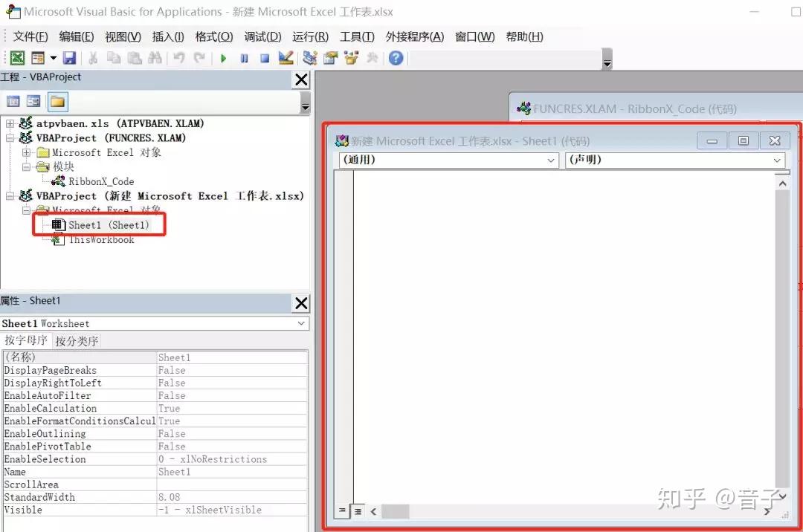
Task: Expand FUNCRES Microsoft Excel 对象 folder
Action: click(26, 152)
